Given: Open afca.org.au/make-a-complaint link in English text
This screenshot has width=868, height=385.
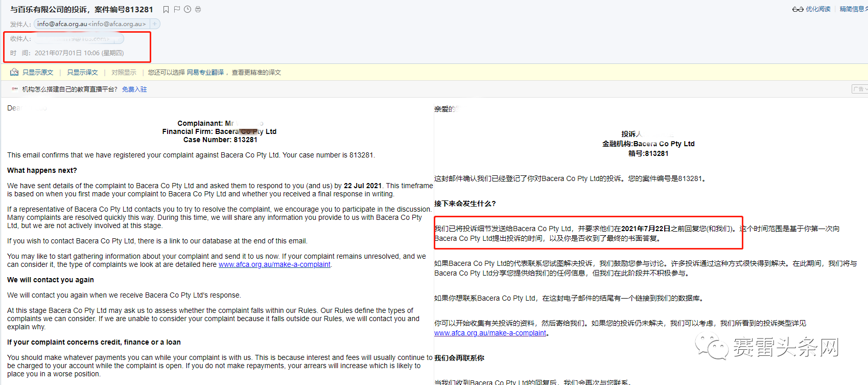Looking at the screenshot, I should (x=274, y=264).
